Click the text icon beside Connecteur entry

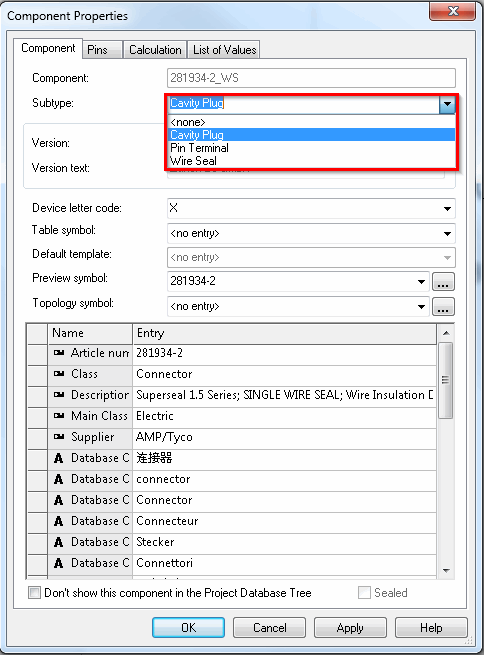pos(58,521)
